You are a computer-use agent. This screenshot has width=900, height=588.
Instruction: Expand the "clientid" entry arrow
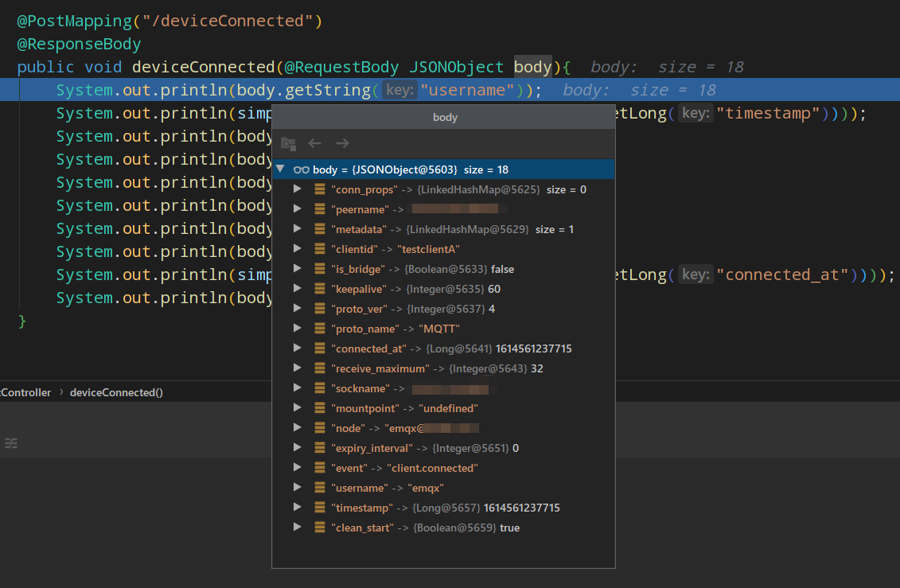(x=298, y=248)
